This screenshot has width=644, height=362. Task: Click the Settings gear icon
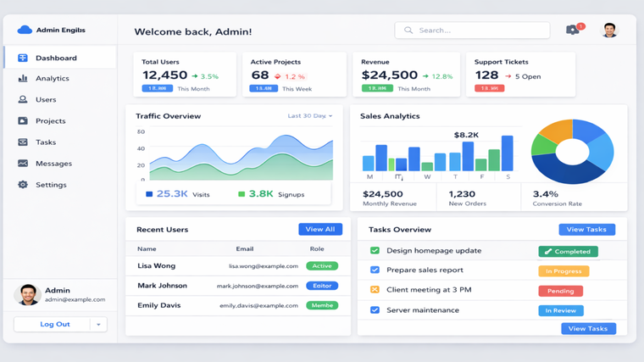(23, 185)
